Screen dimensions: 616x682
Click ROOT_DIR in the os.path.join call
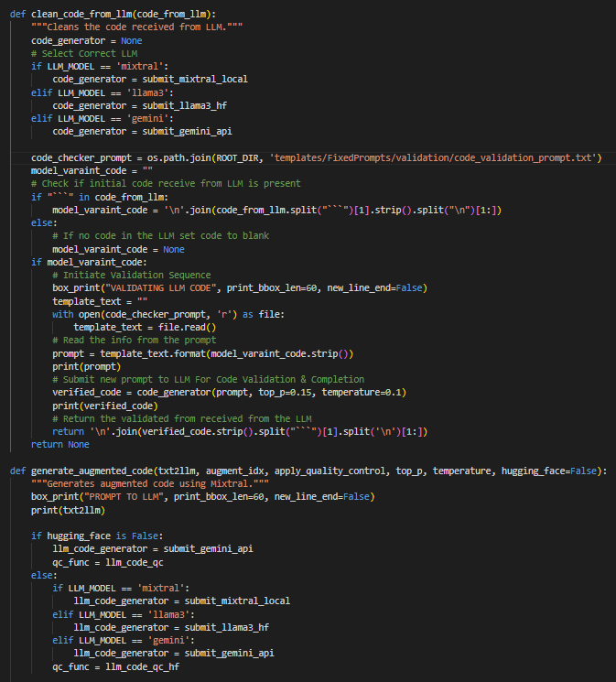coord(238,157)
